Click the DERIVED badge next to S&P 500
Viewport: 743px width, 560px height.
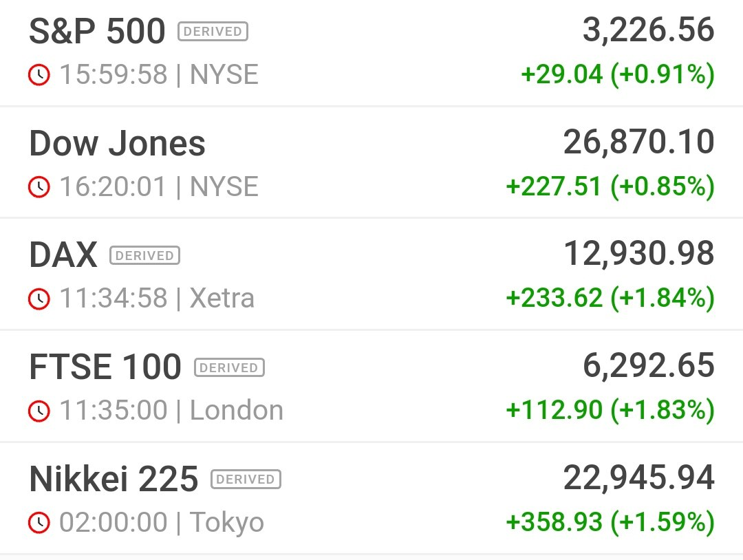(x=213, y=31)
